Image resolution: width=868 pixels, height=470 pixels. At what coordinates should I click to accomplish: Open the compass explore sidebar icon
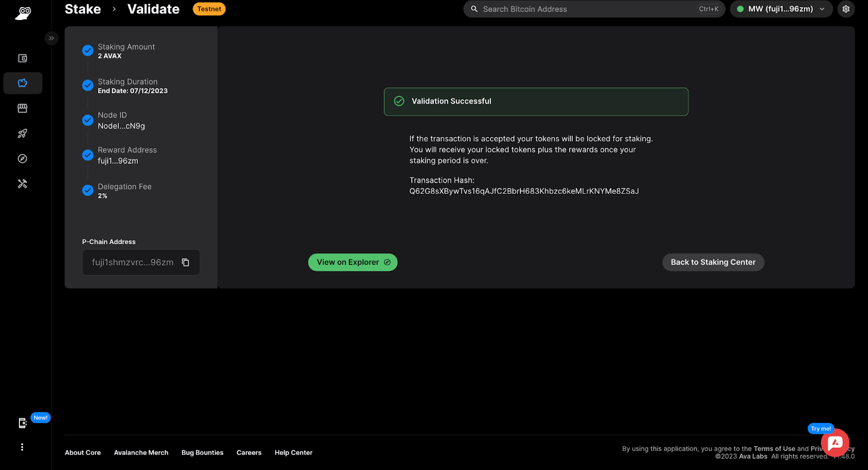[x=23, y=158]
